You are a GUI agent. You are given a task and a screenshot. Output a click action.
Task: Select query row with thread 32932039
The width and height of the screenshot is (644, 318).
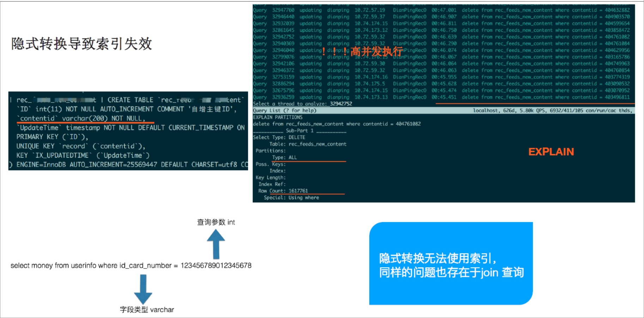(441, 24)
